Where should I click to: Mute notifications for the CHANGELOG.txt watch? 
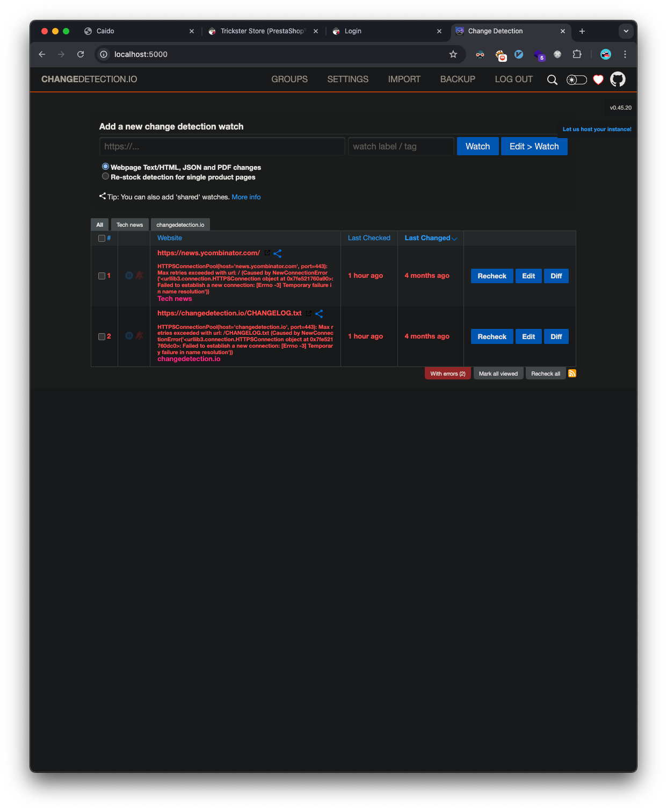coord(139,335)
